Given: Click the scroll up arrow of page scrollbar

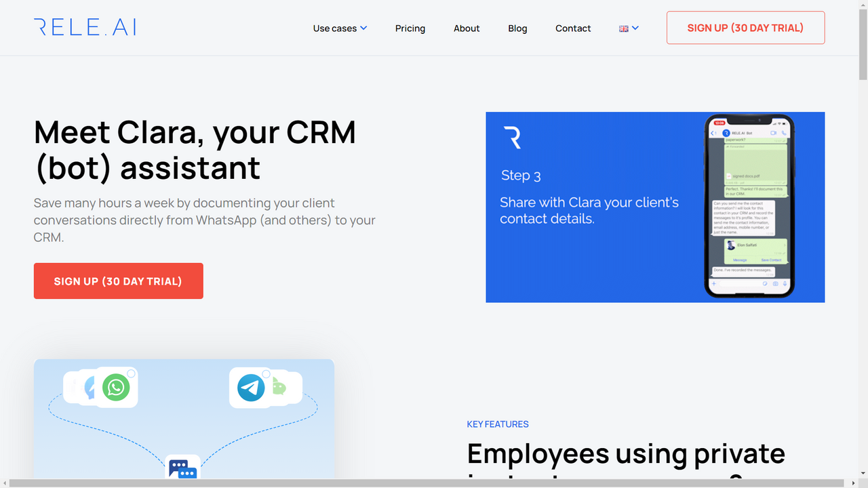Looking at the screenshot, I should point(863,5).
